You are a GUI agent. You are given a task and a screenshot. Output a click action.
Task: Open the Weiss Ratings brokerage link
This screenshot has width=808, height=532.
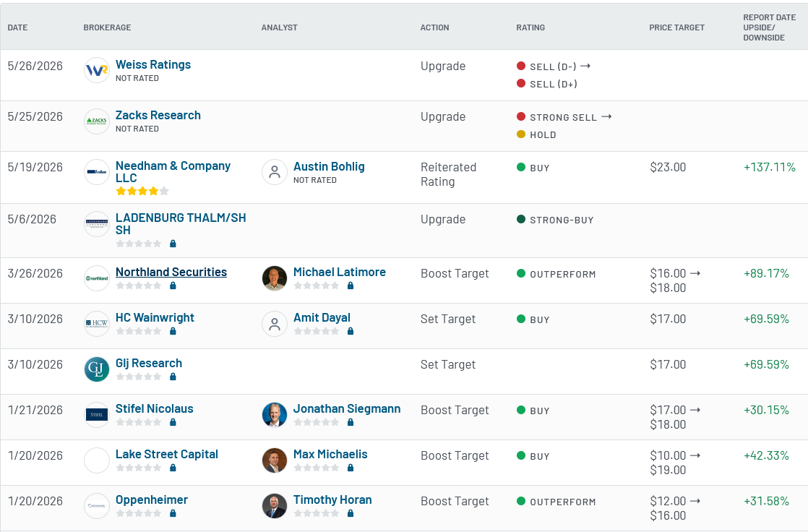153,64
